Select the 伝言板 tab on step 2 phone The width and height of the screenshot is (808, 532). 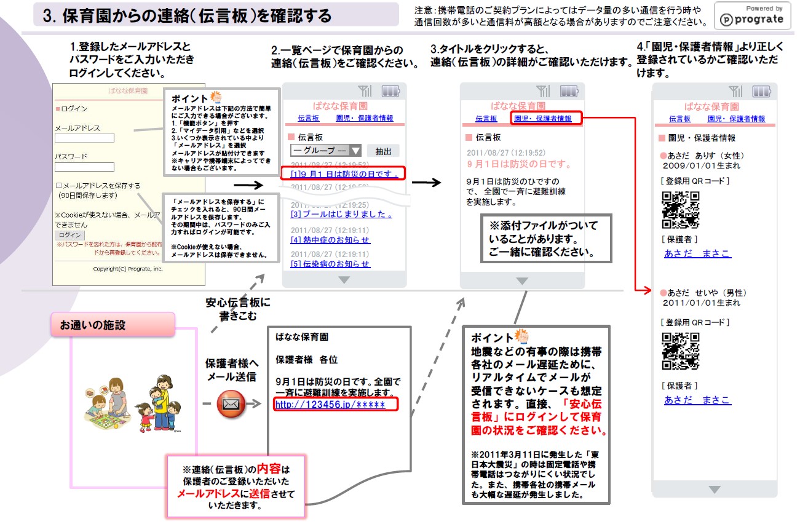tap(308, 118)
